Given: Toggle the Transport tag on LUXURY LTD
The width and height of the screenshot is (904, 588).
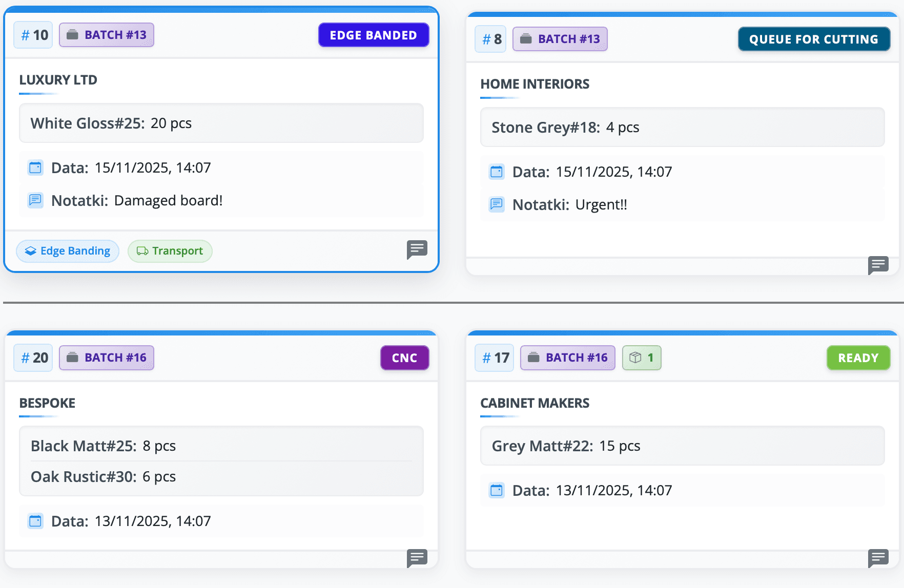Looking at the screenshot, I should pyautogui.click(x=170, y=251).
